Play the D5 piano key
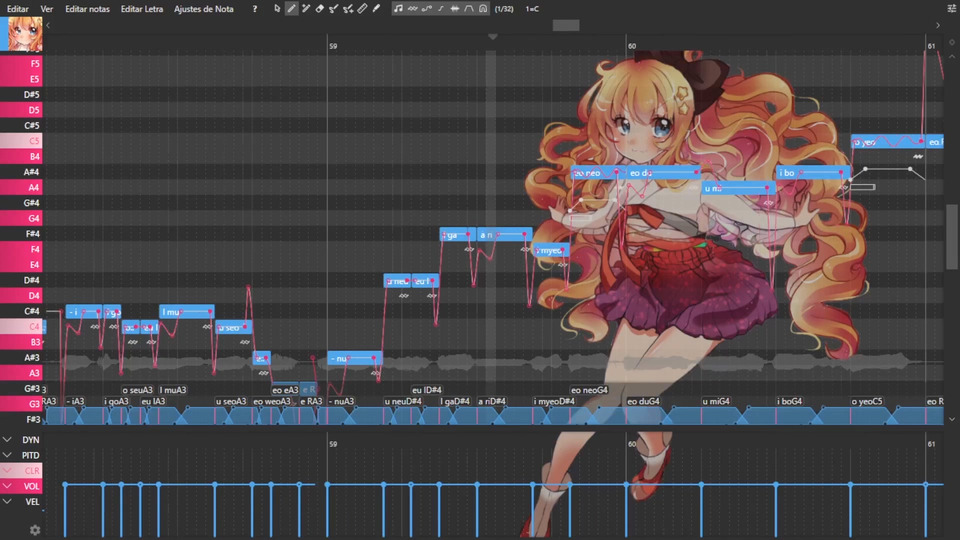This screenshot has height=540, width=960. 21,110
